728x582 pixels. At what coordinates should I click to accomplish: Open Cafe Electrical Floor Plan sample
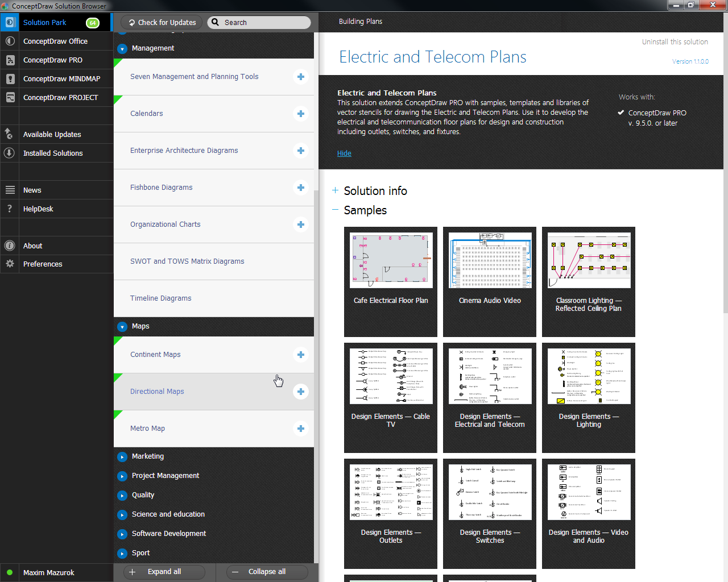[391, 282]
